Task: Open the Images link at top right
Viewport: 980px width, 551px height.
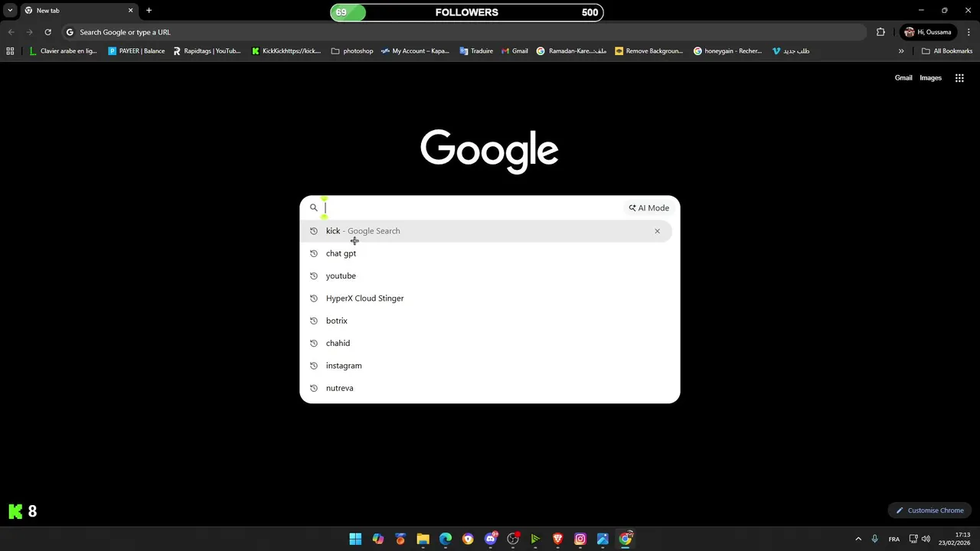Action: click(930, 78)
